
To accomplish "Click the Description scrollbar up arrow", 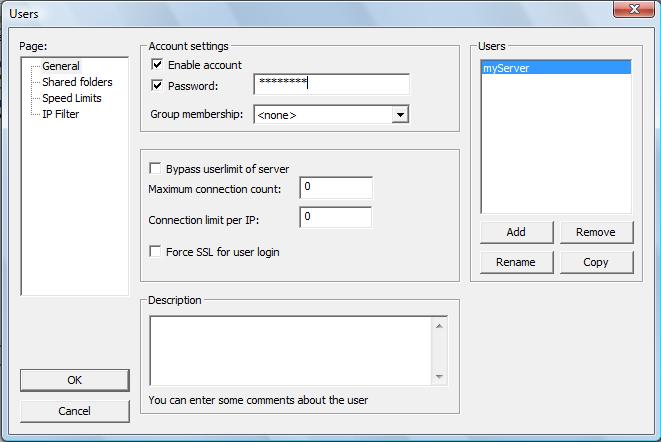I will pos(439,326).
